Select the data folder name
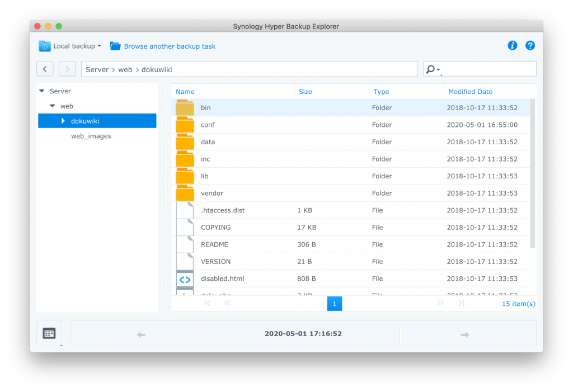 pos(208,141)
